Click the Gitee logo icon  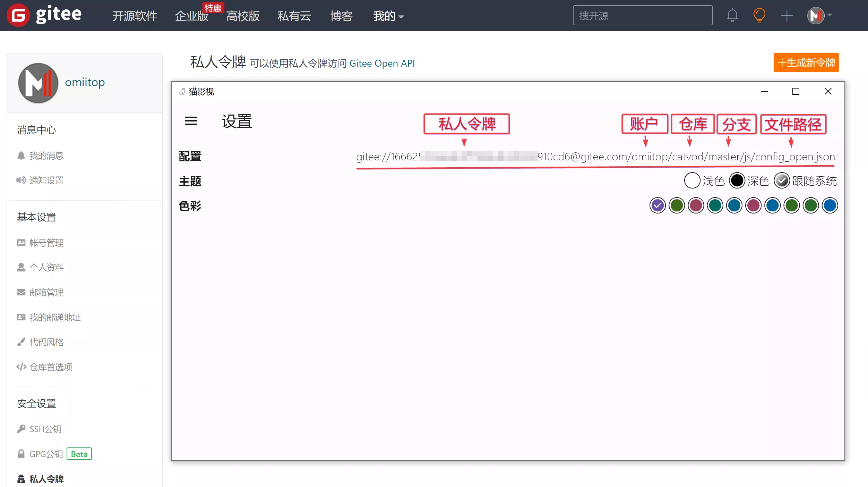pyautogui.click(x=19, y=15)
